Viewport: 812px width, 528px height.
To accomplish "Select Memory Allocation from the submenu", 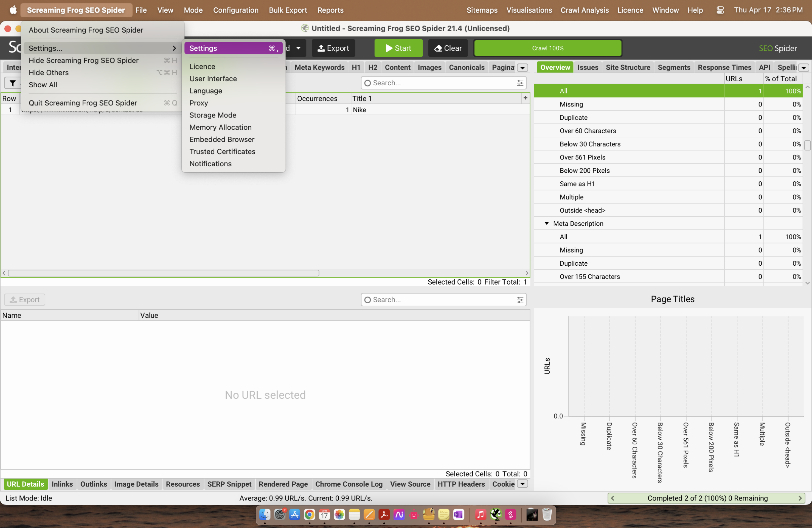I will point(220,127).
